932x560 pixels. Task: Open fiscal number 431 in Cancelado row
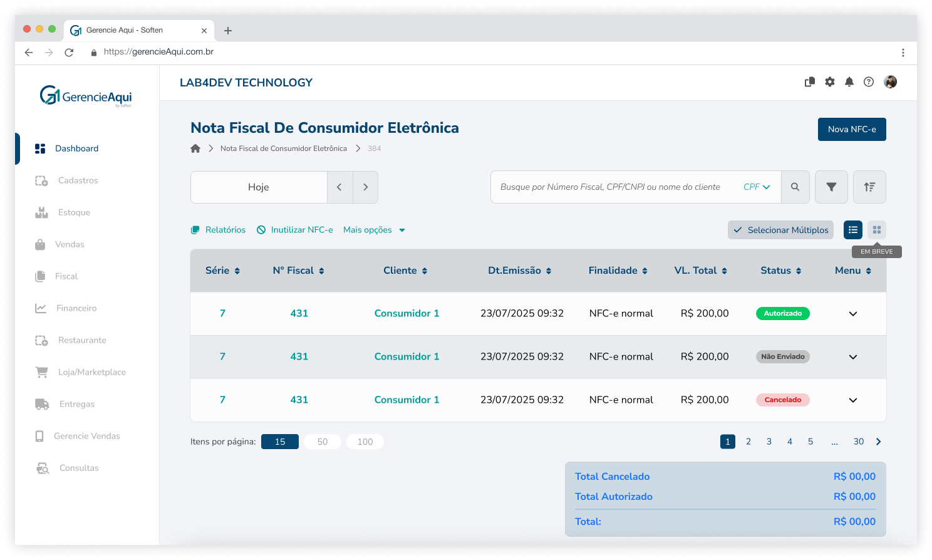(x=299, y=400)
